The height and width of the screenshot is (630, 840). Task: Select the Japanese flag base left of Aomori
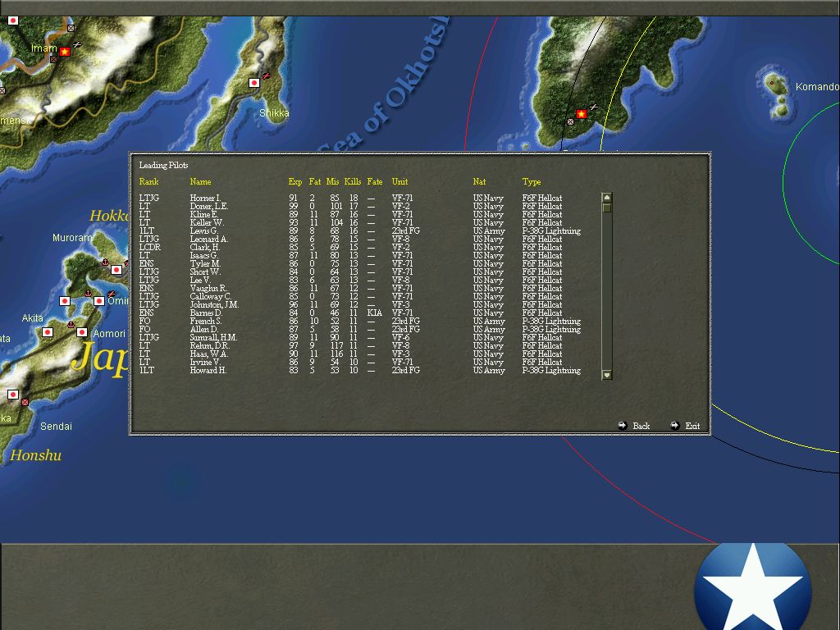pyautogui.click(x=82, y=332)
